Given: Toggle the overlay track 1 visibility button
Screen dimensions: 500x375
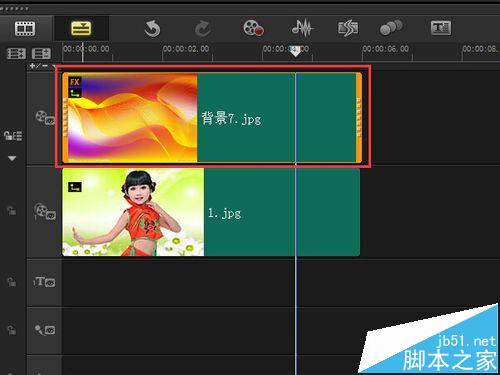Looking at the screenshot, I should coord(45,212).
